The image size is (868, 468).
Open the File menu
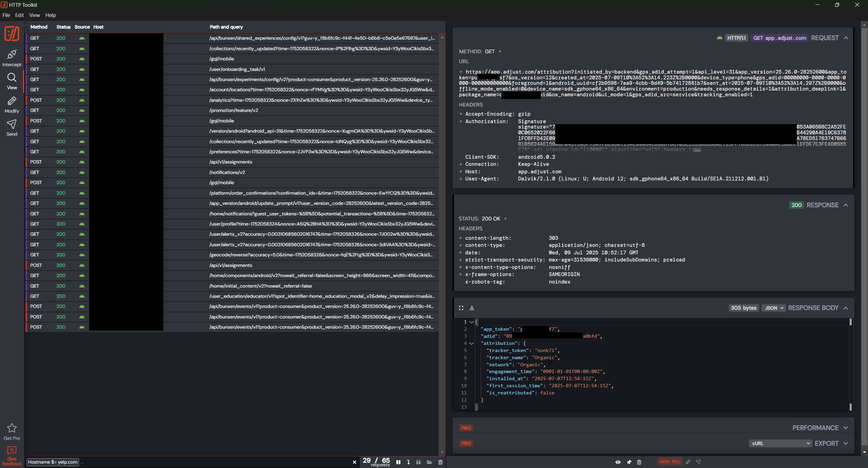[6, 15]
